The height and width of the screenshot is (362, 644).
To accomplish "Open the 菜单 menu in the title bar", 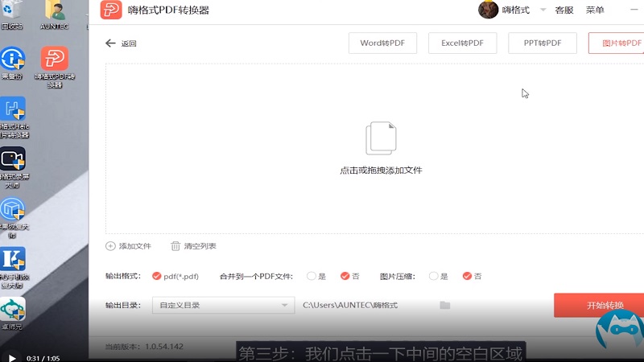I will pos(595,10).
